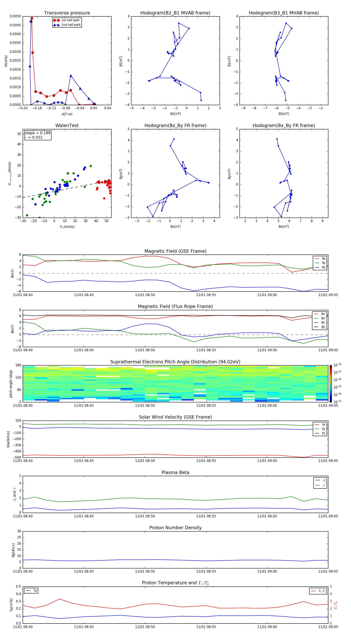Click the Te/Tp legend in the temperature plot
This screenshot has height=644, width=351.
click(x=318, y=591)
